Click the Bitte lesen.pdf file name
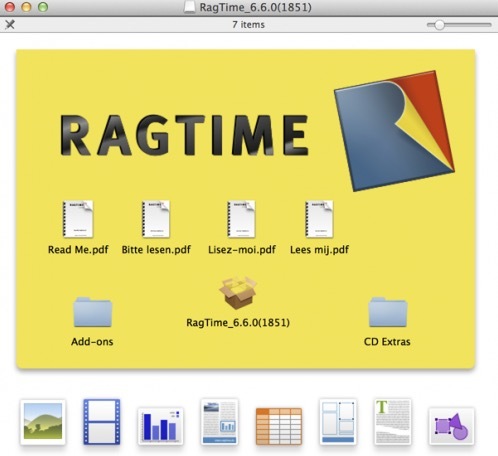The height and width of the screenshot is (456, 498). click(x=156, y=250)
